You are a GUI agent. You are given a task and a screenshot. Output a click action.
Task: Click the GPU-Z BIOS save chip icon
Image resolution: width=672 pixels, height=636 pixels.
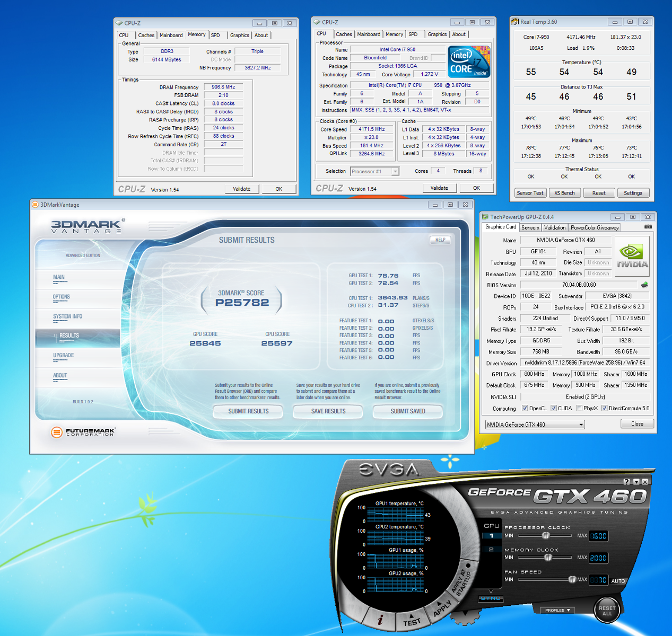pyautogui.click(x=644, y=285)
